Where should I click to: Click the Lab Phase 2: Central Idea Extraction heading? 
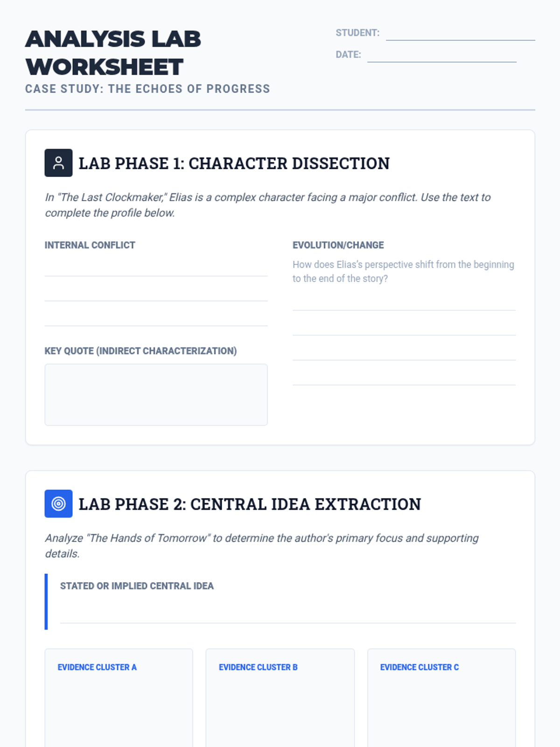(x=250, y=504)
